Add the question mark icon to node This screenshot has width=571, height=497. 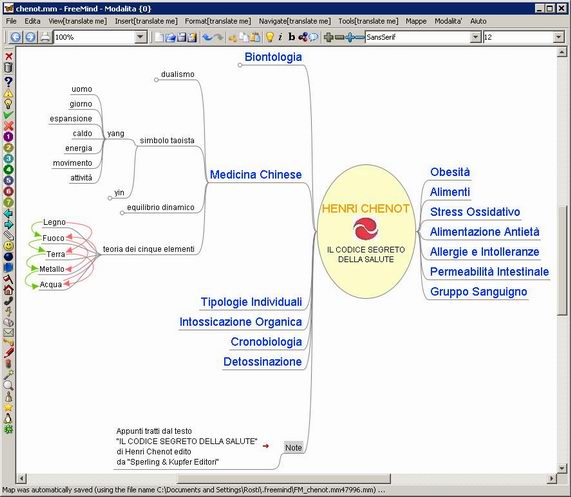(8, 82)
